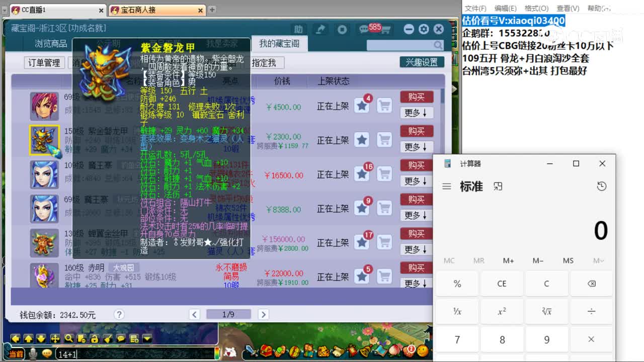Click the round stop icon in header

[342, 29]
